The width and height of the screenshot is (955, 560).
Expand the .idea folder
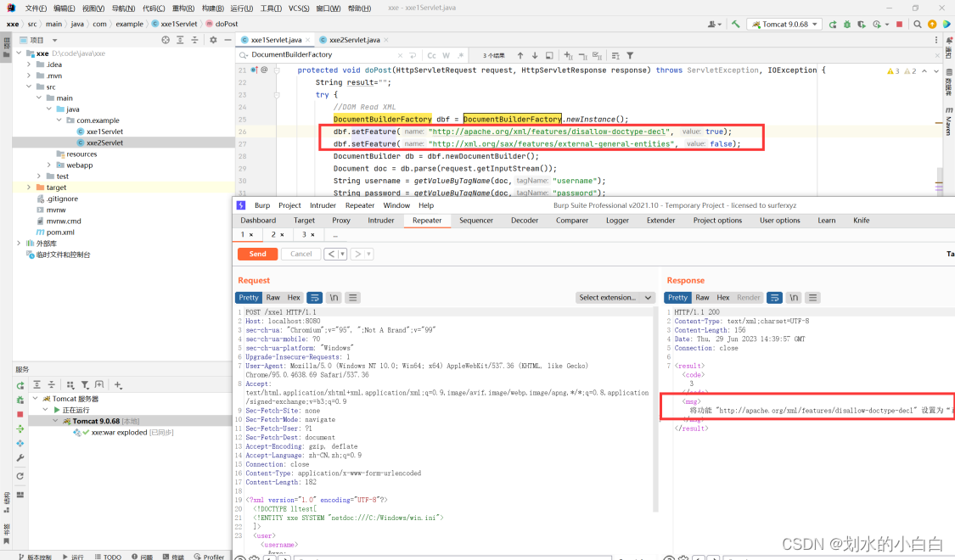[x=29, y=64]
